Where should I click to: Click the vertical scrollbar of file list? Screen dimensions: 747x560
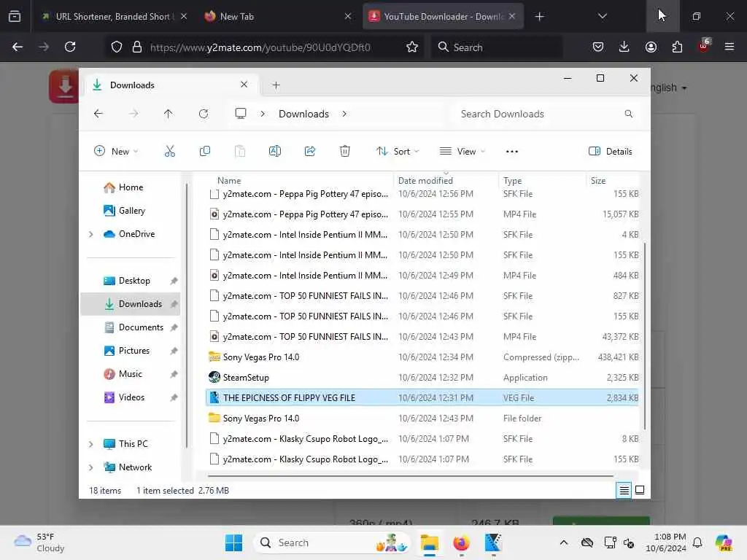pyautogui.click(x=645, y=336)
